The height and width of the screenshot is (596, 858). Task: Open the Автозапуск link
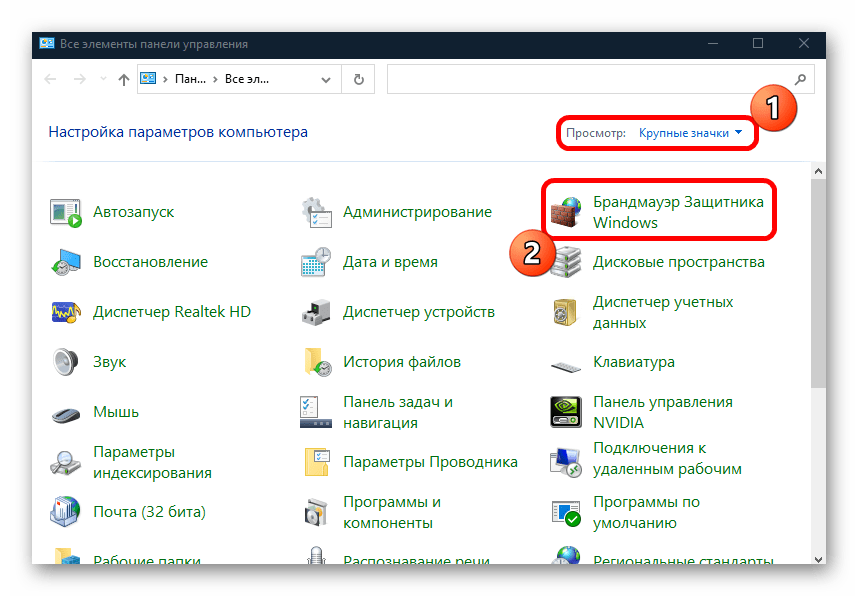134,212
